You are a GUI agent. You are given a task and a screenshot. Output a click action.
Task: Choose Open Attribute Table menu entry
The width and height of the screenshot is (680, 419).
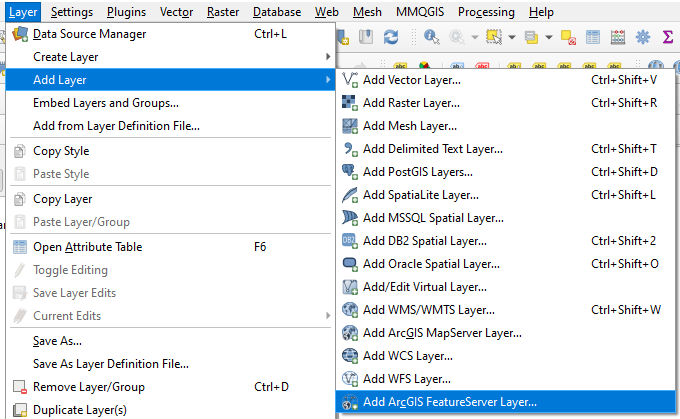(x=170, y=247)
